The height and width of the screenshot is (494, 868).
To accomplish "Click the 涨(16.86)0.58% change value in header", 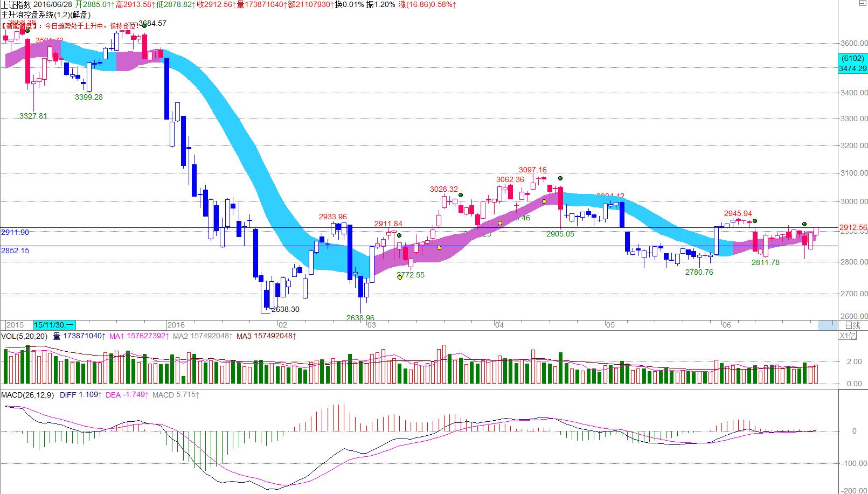I will coord(428,4).
